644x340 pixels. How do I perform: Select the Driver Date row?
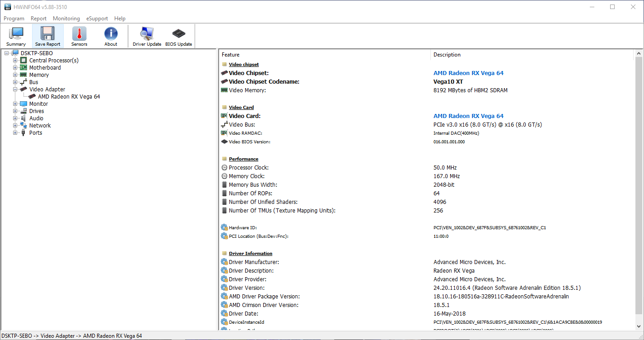(427, 314)
